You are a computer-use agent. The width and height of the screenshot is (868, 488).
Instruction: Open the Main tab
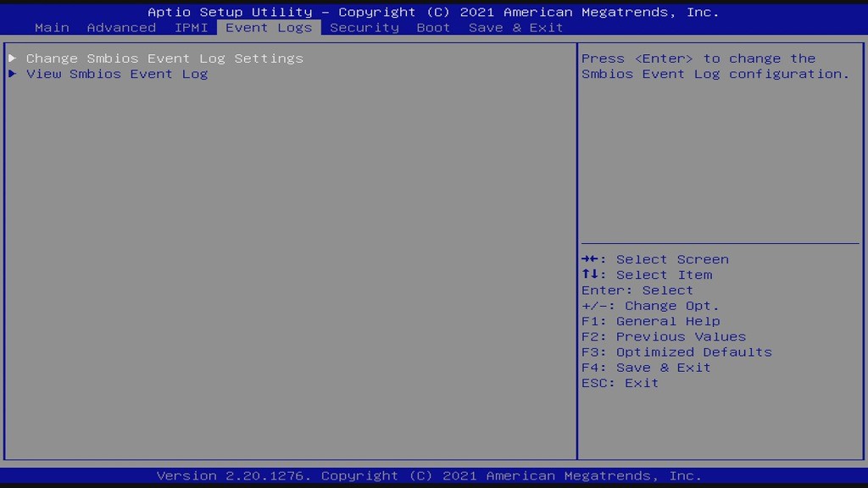(52, 28)
